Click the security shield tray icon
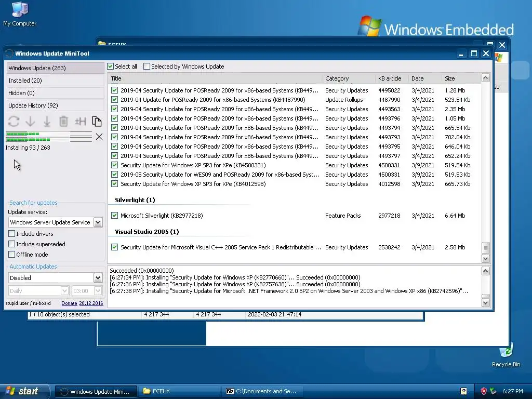Screen dimensions: 532x399 pyautogui.click(x=484, y=391)
